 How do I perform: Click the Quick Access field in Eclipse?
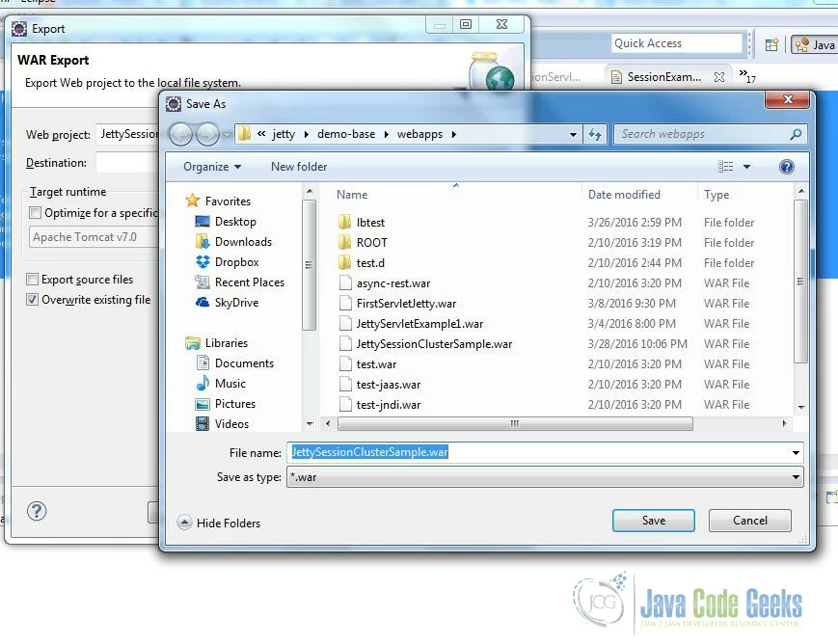tap(677, 43)
